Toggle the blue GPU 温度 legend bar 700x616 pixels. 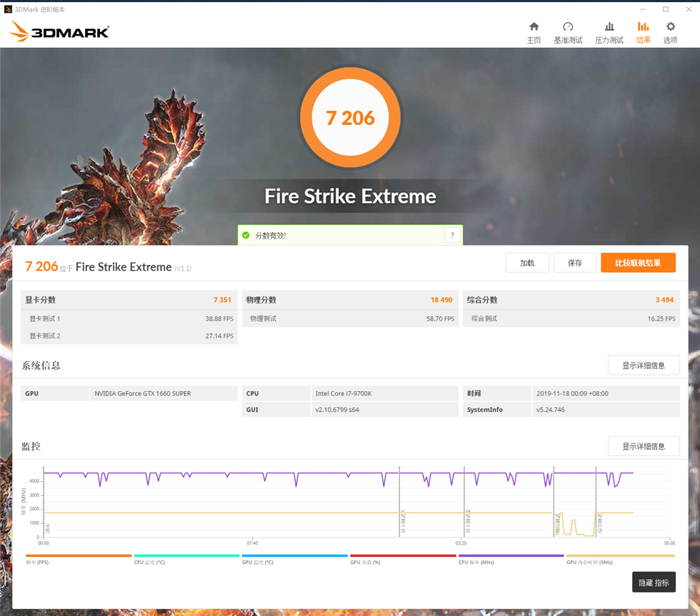pyautogui.click(x=294, y=556)
